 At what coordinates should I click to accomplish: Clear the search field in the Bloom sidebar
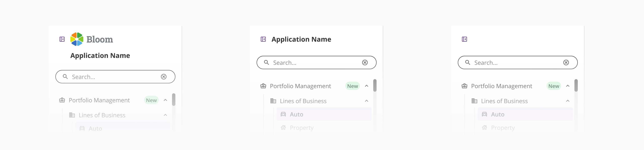pos(164,77)
